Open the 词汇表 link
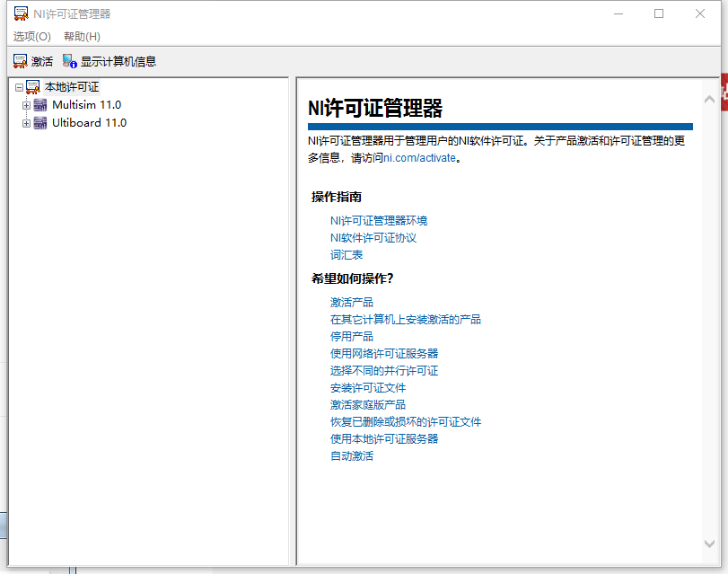The width and height of the screenshot is (728, 574). point(348,254)
